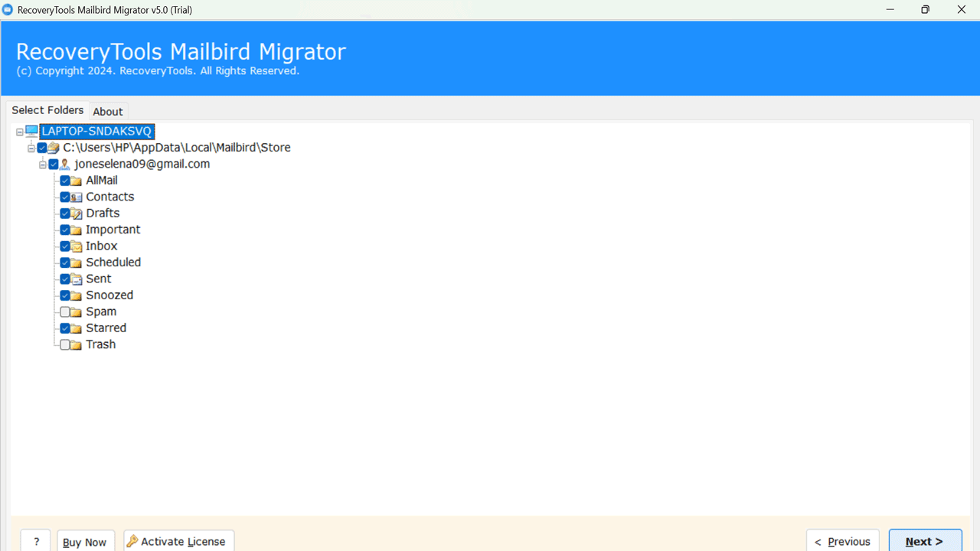Click the user icon beside joneselena09@gmail.com
Screen dimensions: 980x551
click(65, 165)
